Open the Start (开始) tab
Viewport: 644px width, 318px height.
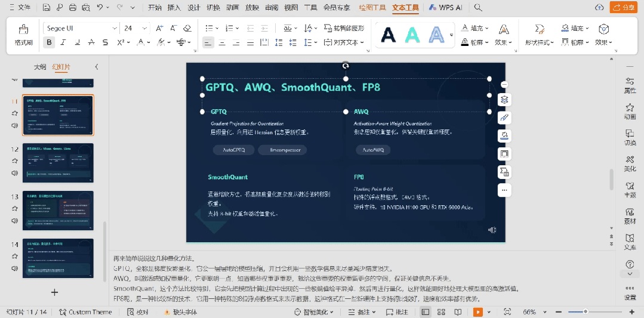coord(155,7)
